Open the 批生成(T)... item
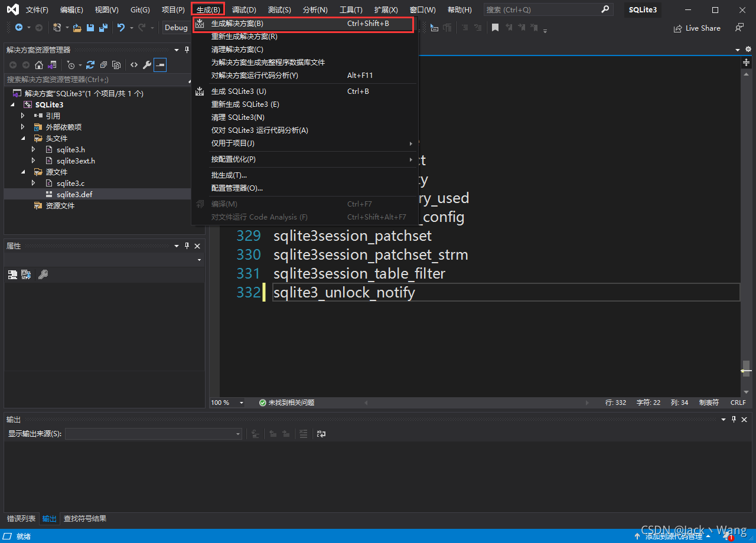Viewport: 756px width, 543px height. (x=305, y=175)
